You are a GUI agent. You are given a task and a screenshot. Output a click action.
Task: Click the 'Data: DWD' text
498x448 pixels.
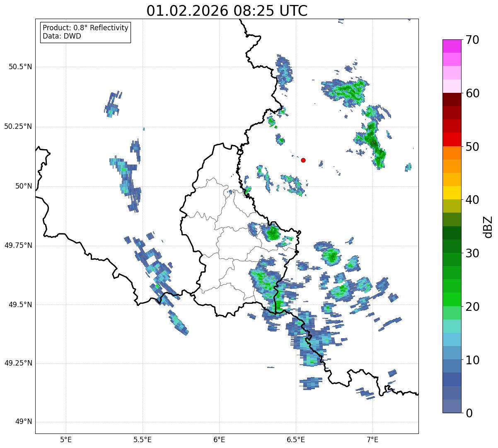(x=62, y=36)
